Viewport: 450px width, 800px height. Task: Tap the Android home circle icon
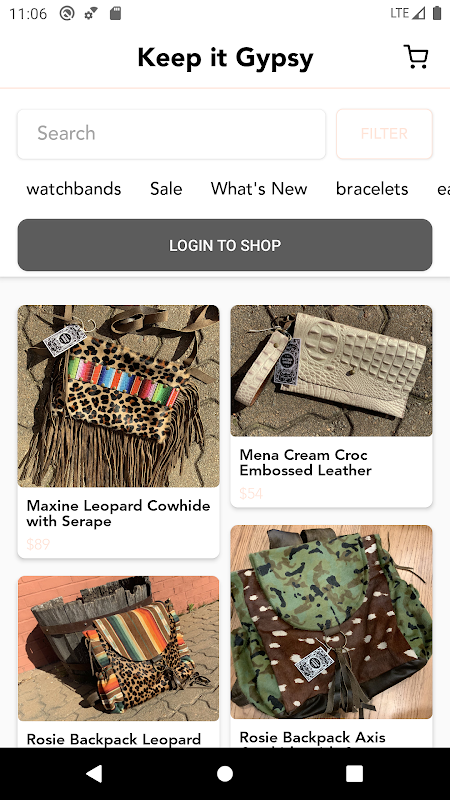point(224,773)
